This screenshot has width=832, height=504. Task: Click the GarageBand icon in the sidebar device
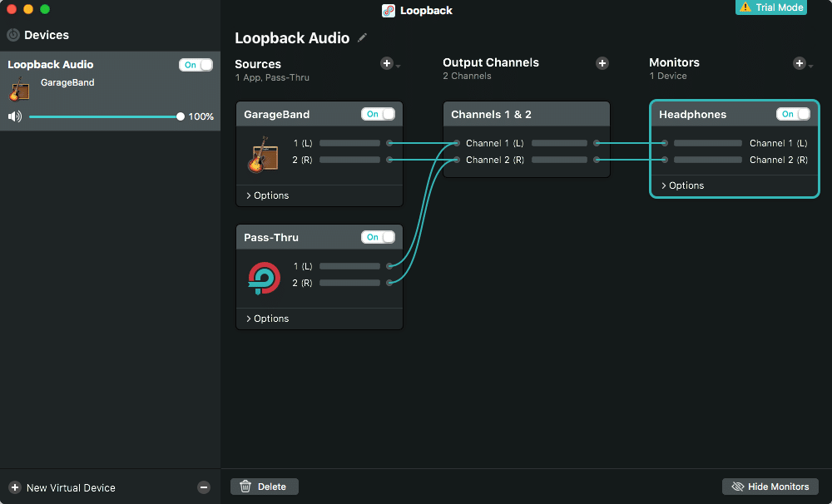point(19,89)
